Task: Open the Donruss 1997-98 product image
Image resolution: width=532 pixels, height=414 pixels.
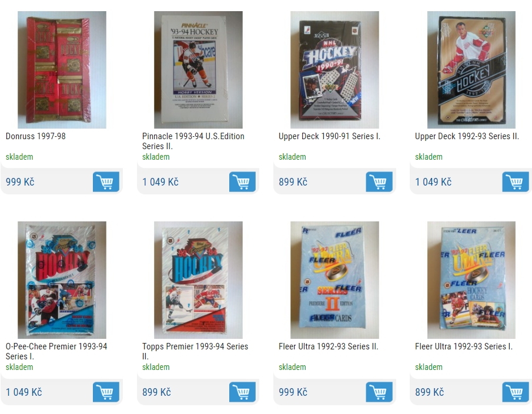Action: (62, 70)
